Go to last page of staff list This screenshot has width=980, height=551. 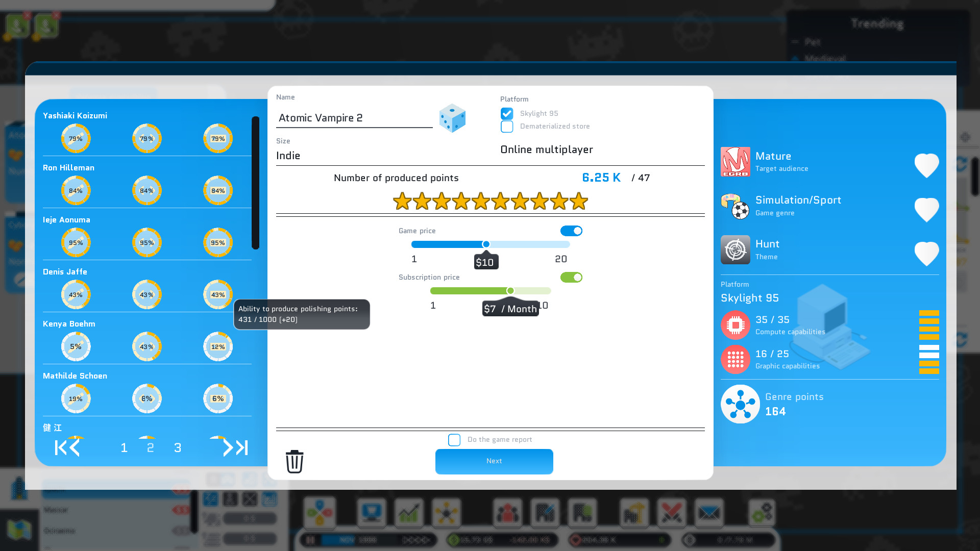(x=240, y=447)
